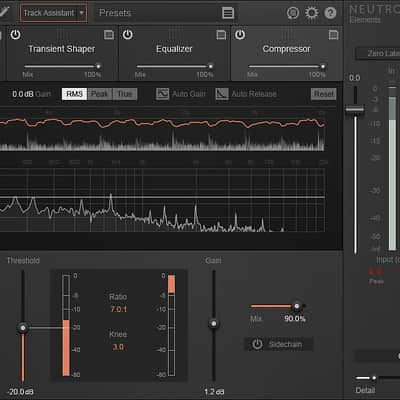Click the Reset button

click(324, 94)
